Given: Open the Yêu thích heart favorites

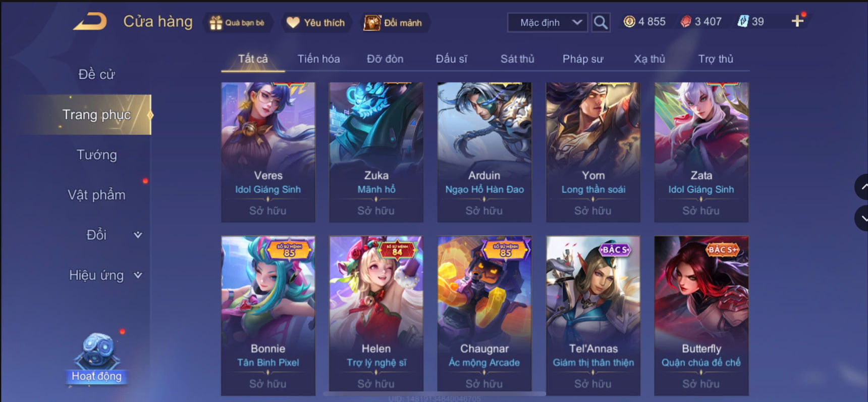Looking at the screenshot, I should [315, 23].
